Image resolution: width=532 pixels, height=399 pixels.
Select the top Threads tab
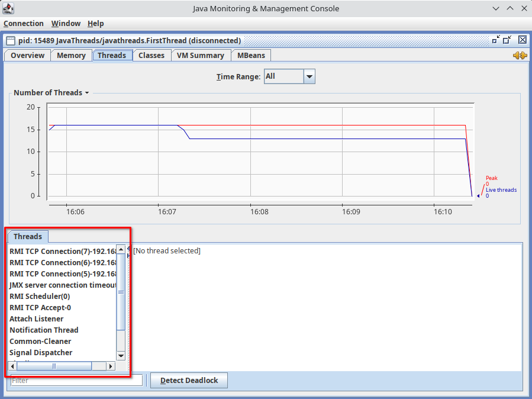(112, 55)
